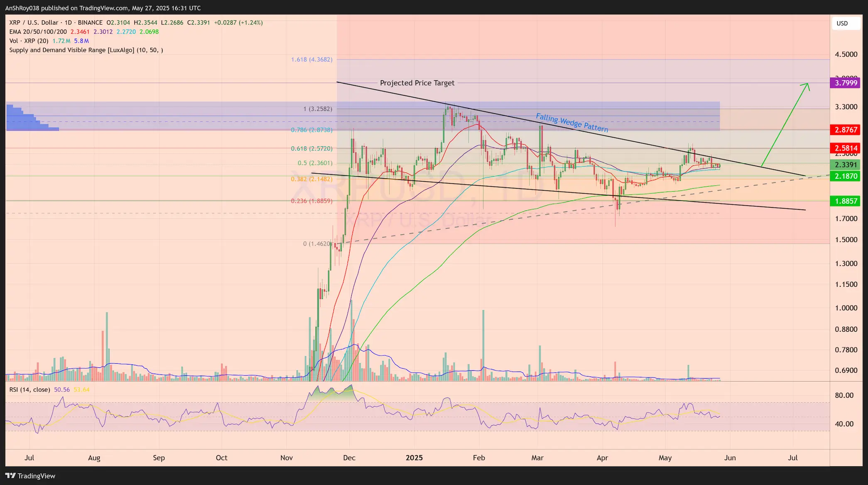Select the purple 3.7999 price label
Screen dimensions: 868x485
click(846, 83)
